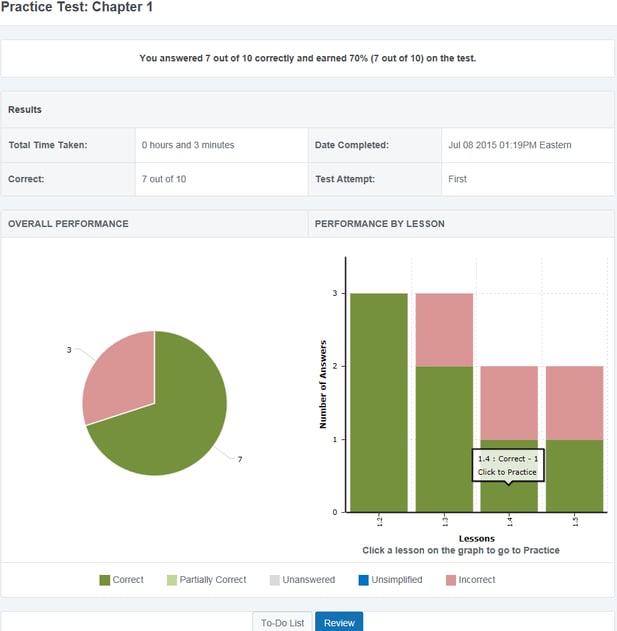The height and width of the screenshot is (631, 617).
Task: Select the Overall Performance header
Action: click(68, 224)
